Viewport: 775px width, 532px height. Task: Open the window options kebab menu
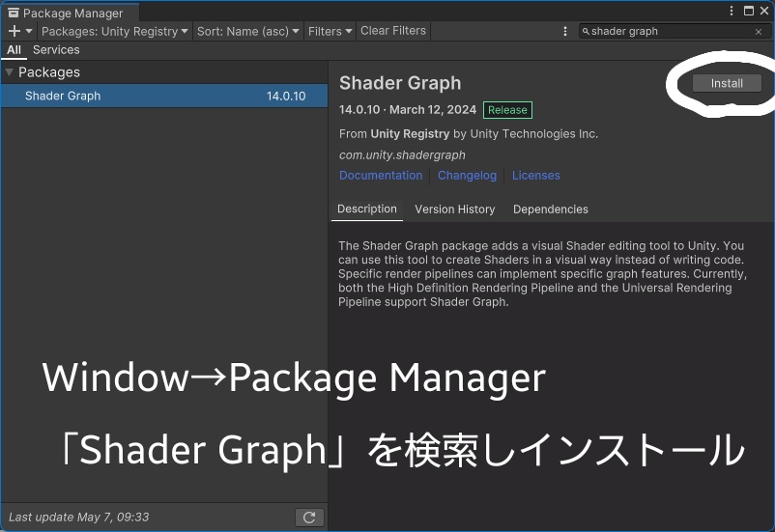click(732, 11)
